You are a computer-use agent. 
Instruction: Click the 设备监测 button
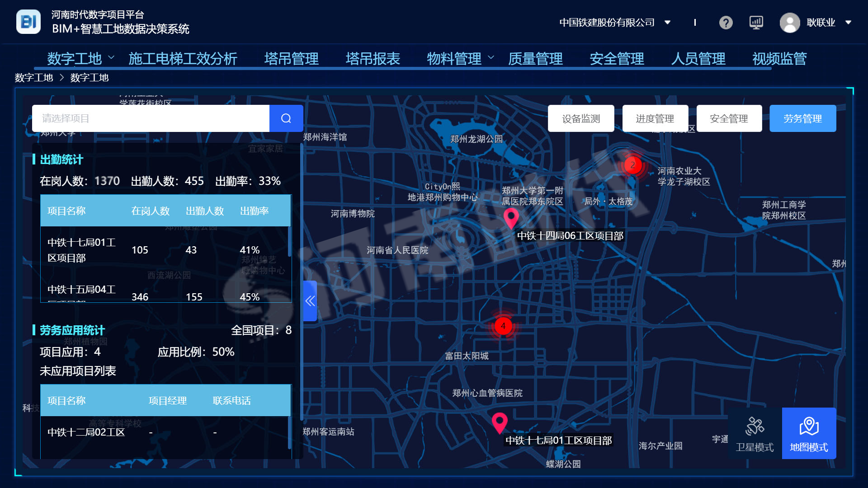[581, 118]
